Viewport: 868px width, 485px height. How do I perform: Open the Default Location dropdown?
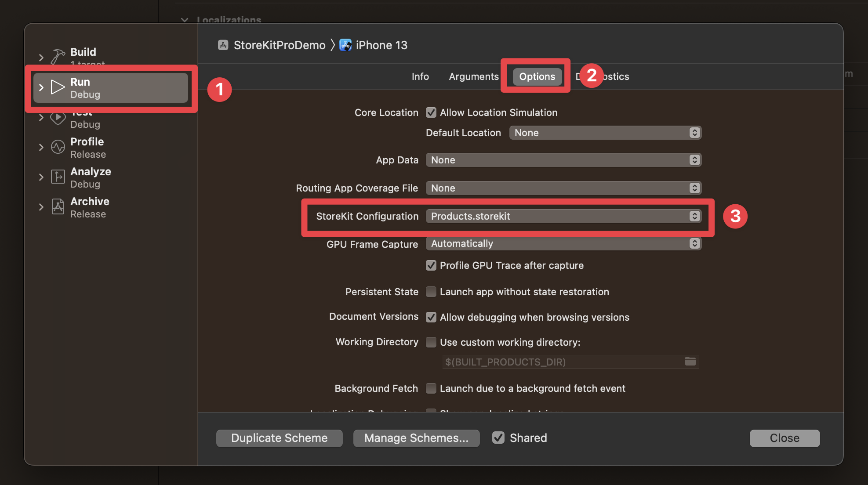(605, 133)
